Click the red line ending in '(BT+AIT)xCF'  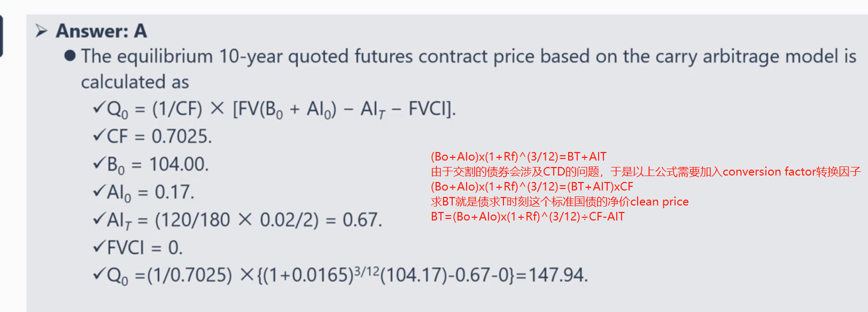point(532,187)
